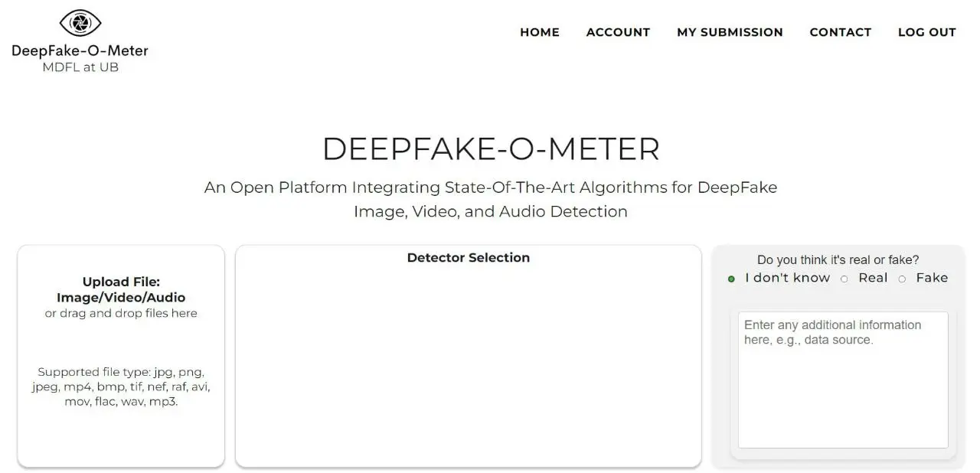The height and width of the screenshot is (473, 980).
Task: Click the supported file type text
Action: [120, 386]
